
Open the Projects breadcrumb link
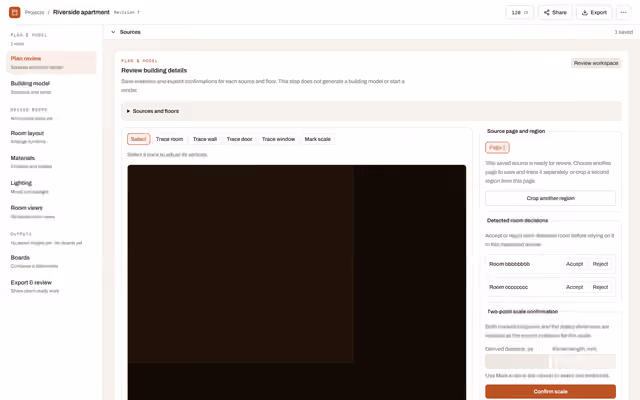click(34, 12)
